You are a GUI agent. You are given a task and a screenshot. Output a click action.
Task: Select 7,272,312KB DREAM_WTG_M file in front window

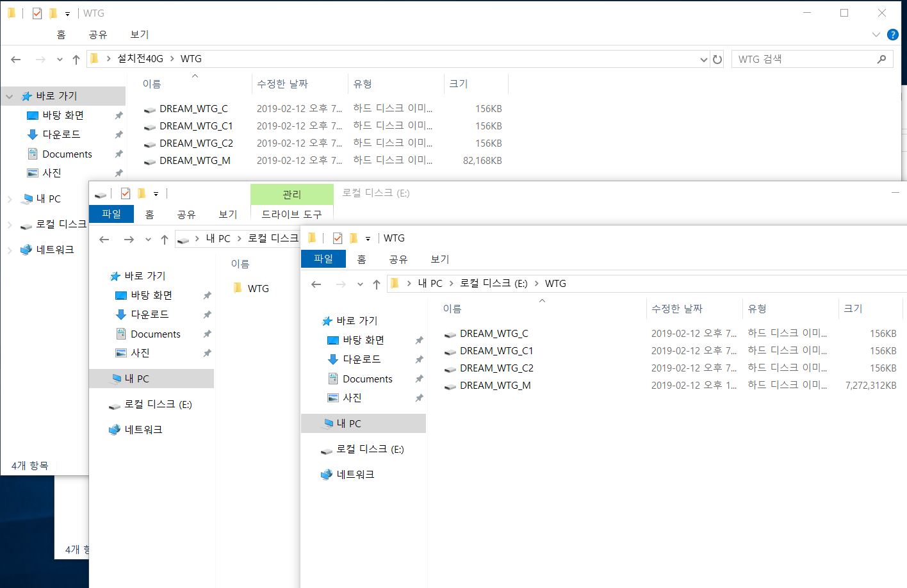coord(495,386)
